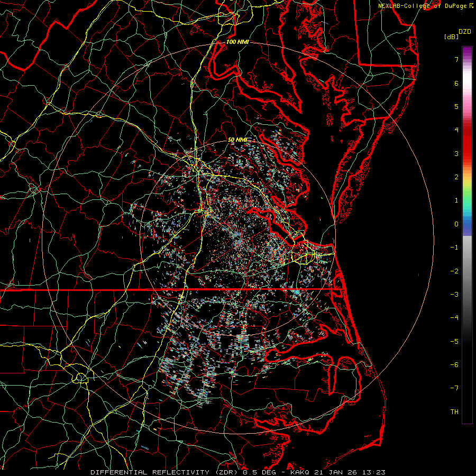Click the 4 value on the color scale
Screen dimensions: 476x476
pyautogui.click(x=456, y=130)
